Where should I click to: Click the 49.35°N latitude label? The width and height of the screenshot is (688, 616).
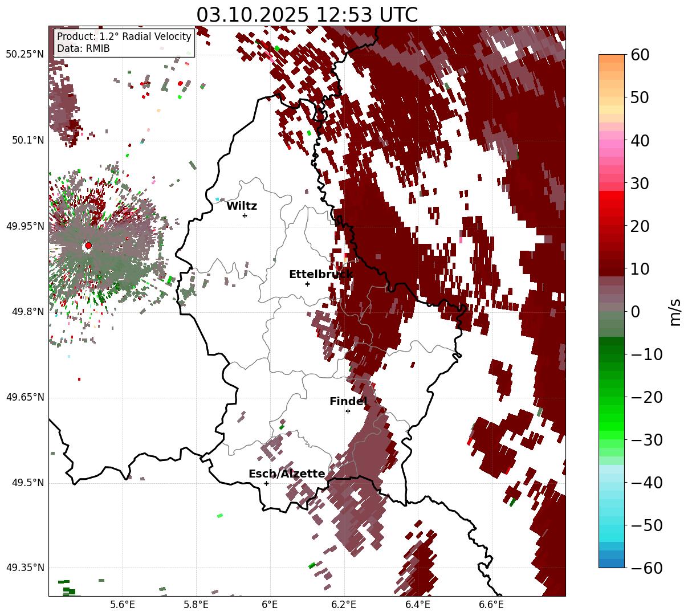tap(25, 568)
